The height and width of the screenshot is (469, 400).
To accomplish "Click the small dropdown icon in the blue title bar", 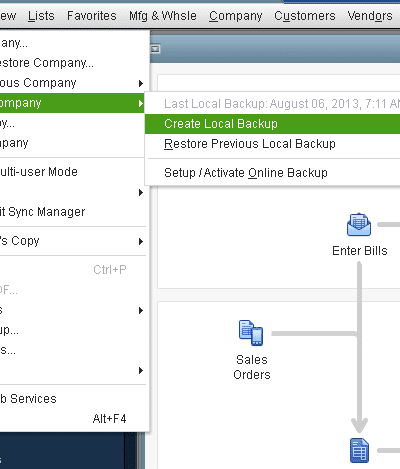I will 155,49.
